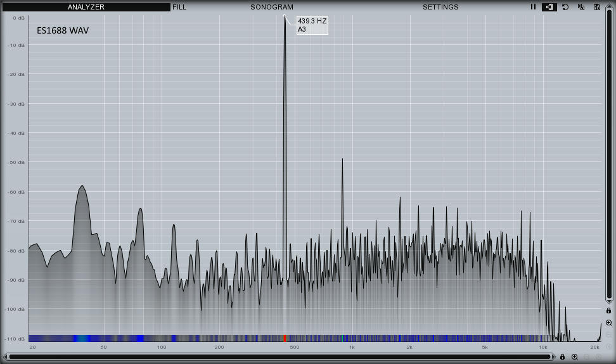
Task: Click the horizontal scrollbar left arrow
Action: tap(6, 356)
